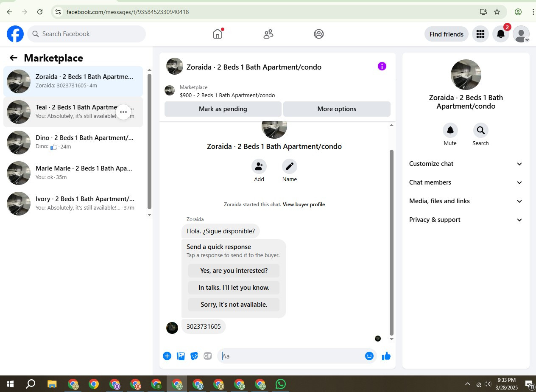Open the three-dot options on Teal conversation

click(x=123, y=112)
